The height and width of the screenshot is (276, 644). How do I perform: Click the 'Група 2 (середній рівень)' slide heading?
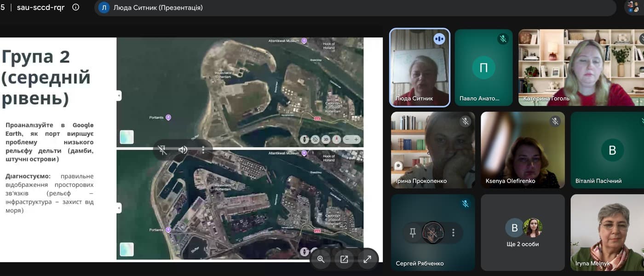[x=46, y=77]
